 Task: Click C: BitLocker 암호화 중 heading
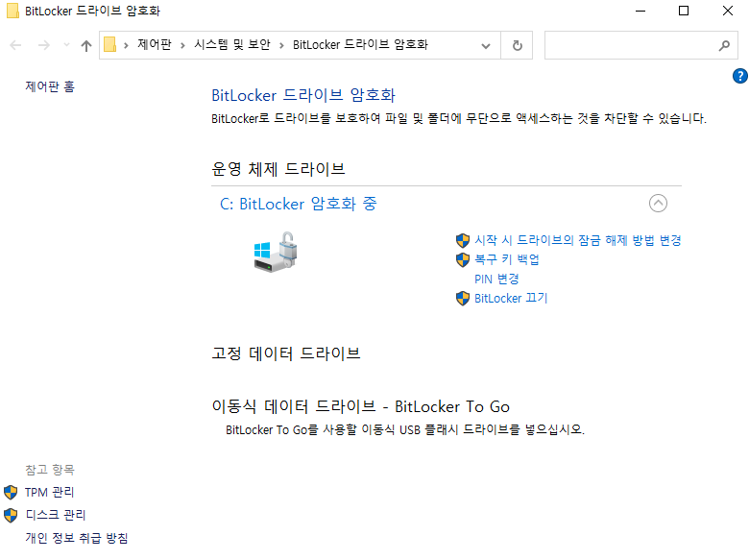pos(298,204)
